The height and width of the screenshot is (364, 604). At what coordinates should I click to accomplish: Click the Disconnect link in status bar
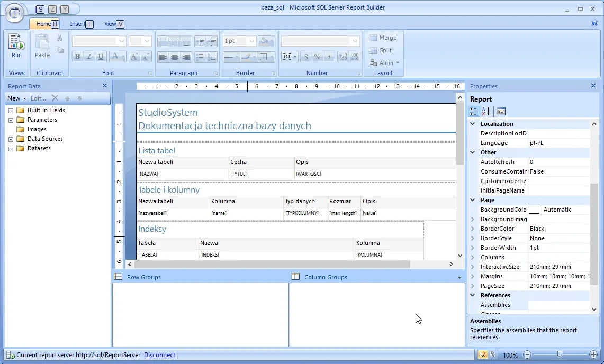pyautogui.click(x=159, y=355)
